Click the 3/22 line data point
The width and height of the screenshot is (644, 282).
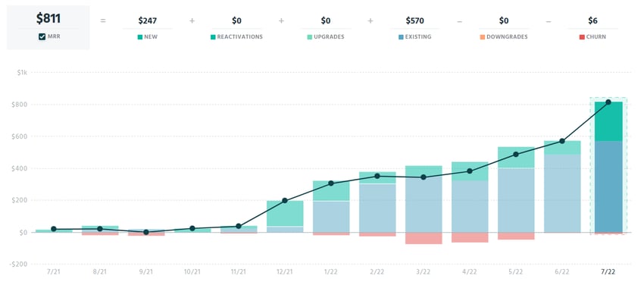(424, 177)
